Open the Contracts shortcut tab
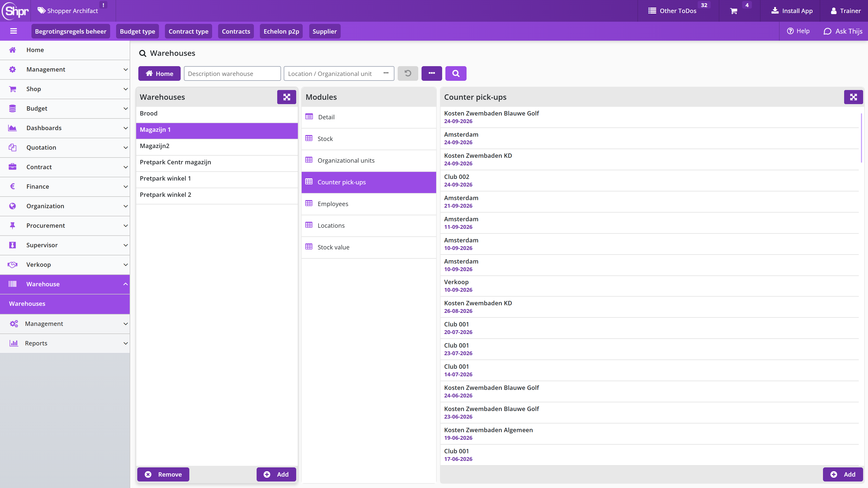The image size is (868, 488). 236,31
